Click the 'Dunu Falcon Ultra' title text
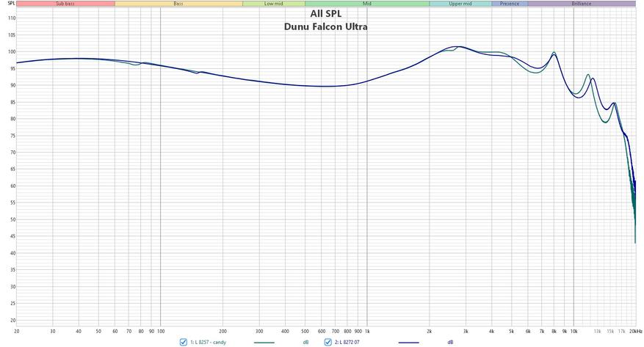 pyautogui.click(x=326, y=26)
